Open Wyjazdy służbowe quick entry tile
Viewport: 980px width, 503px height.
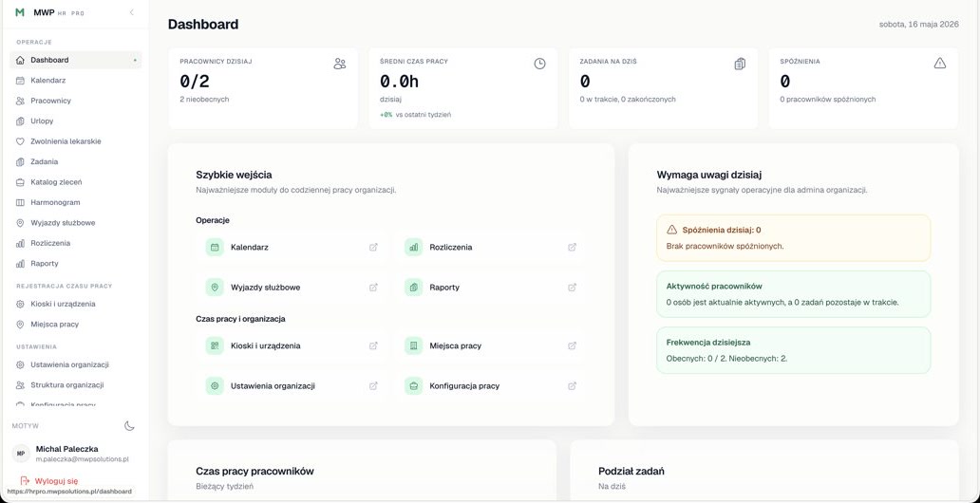click(292, 288)
